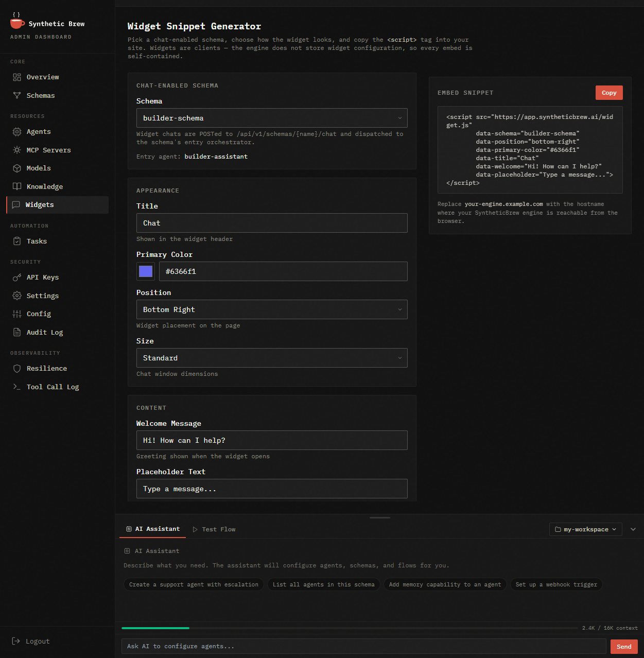Open the Position dropdown showing Bottom Right
The image size is (644, 658).
[x=272, y=309]
